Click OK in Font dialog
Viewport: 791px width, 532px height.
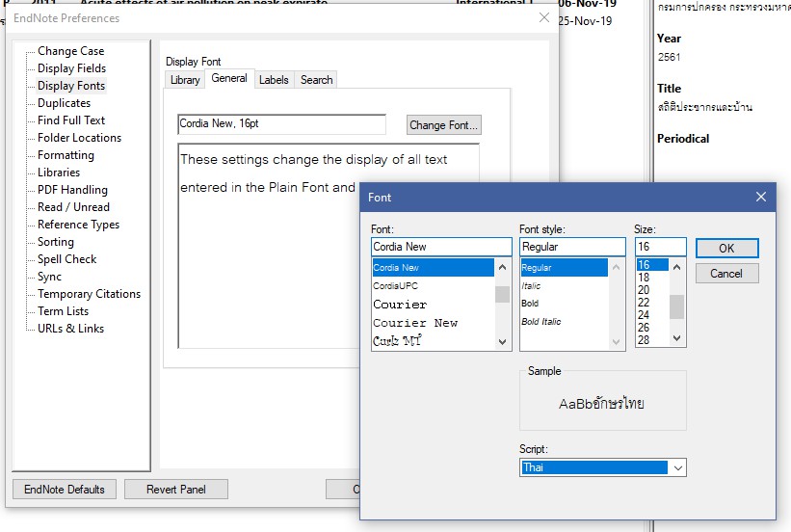(x=726, y=249)
